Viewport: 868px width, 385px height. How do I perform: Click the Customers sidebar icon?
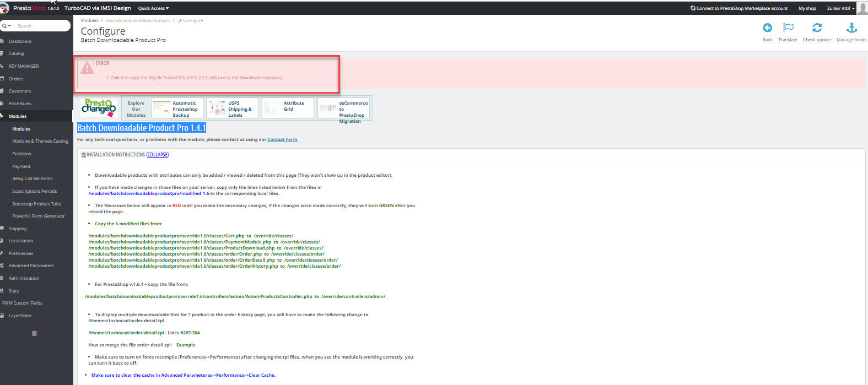click(2, 91)
